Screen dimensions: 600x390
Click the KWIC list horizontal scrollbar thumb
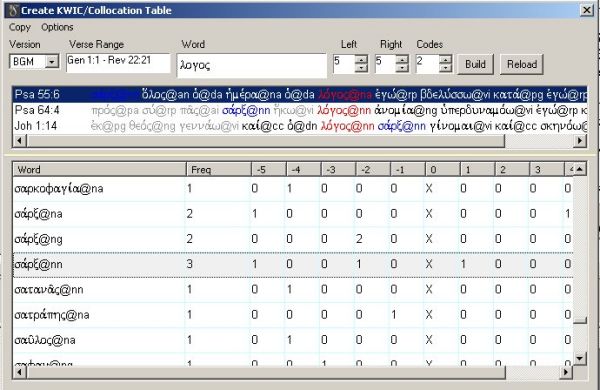(x=266, y=141)
